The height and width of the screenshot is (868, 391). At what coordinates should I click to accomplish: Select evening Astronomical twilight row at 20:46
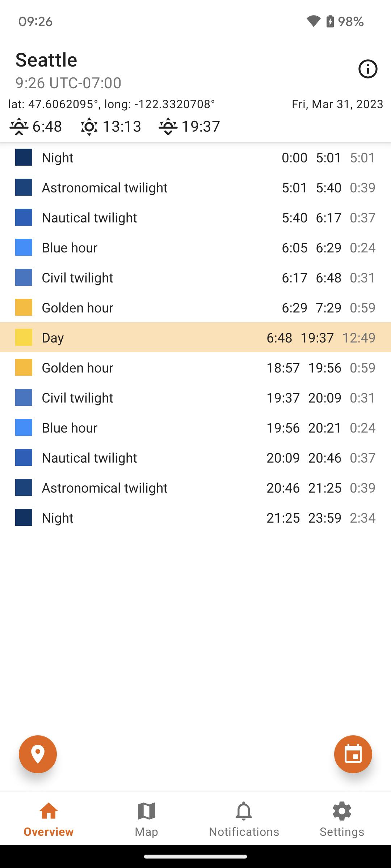(x=195, y=488)
